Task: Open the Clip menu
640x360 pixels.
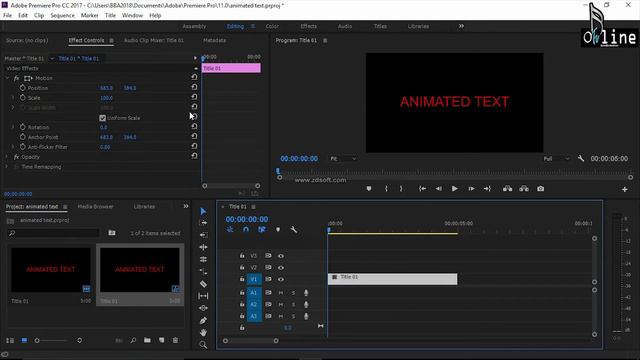Action: point(39,16)
